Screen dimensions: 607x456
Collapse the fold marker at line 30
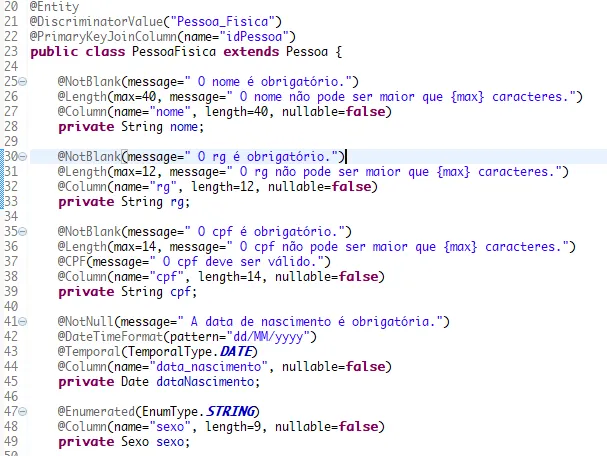click(x=23, y=157)
